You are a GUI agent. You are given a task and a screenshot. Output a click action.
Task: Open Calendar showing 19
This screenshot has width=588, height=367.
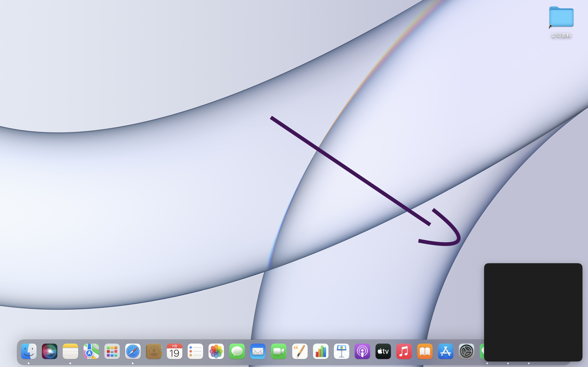(x=174, y=351)
